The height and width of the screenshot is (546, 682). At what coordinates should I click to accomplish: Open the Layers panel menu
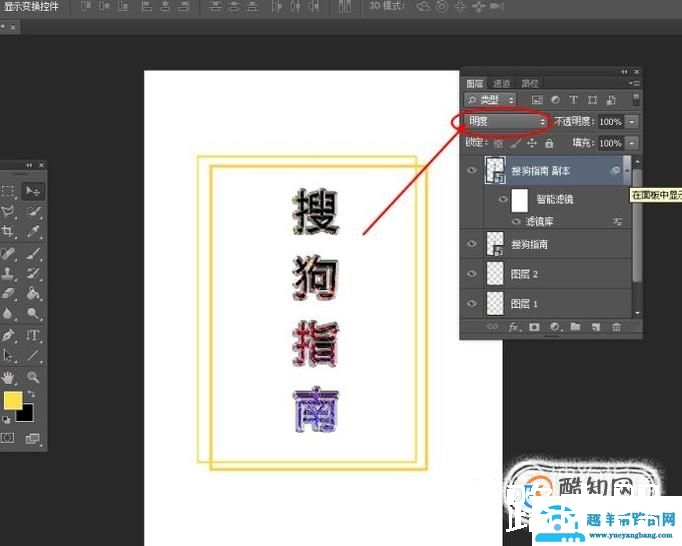[635, 83]
